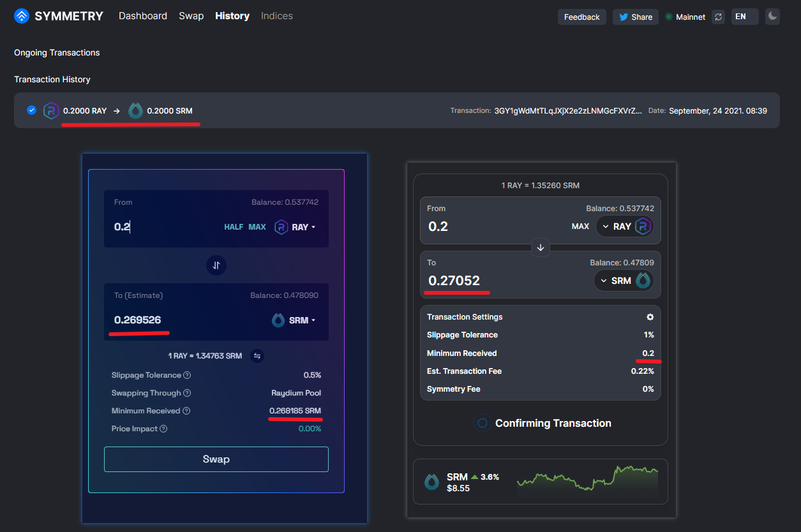Image resolution: width=801 pixels, height=532 pixels.
Task: Open transaction hash 3GY1gWdMtTLqJXjX2e2zLNMGcFXVrZ...
Action: tap(568, 111)
